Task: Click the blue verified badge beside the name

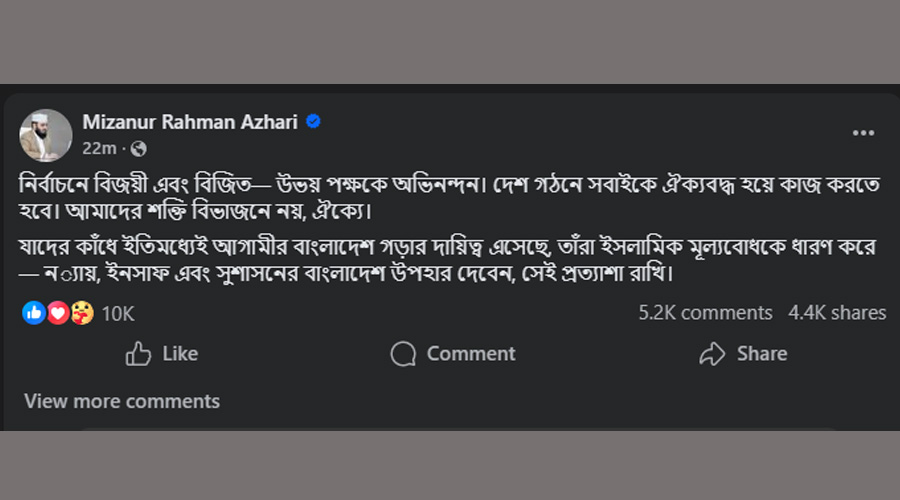Action: click(313, 122)
